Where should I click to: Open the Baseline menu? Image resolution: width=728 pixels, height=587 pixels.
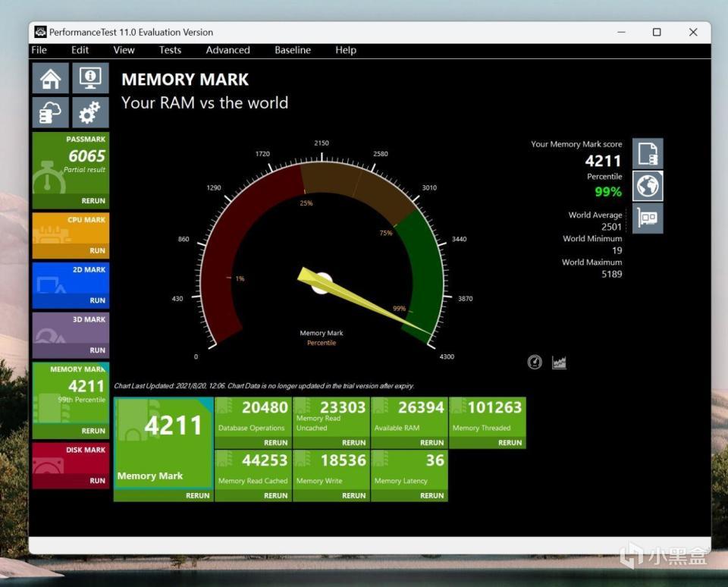293,50
